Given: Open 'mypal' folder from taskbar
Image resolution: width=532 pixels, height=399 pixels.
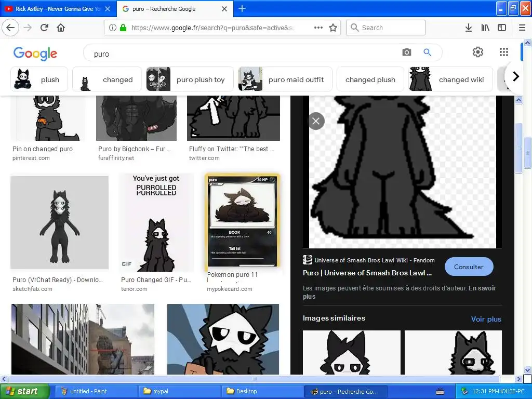Looking at the screenshot, I should point(179,391).
